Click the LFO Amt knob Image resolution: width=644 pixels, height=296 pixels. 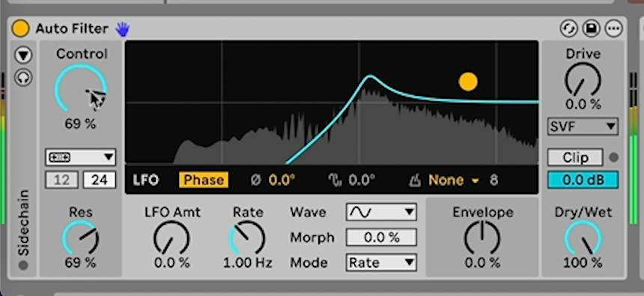point(171,238)
